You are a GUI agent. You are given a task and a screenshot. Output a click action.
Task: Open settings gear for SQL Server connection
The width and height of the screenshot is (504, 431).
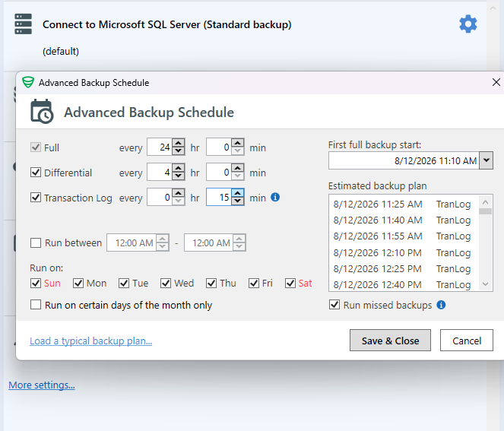[468, 24]
